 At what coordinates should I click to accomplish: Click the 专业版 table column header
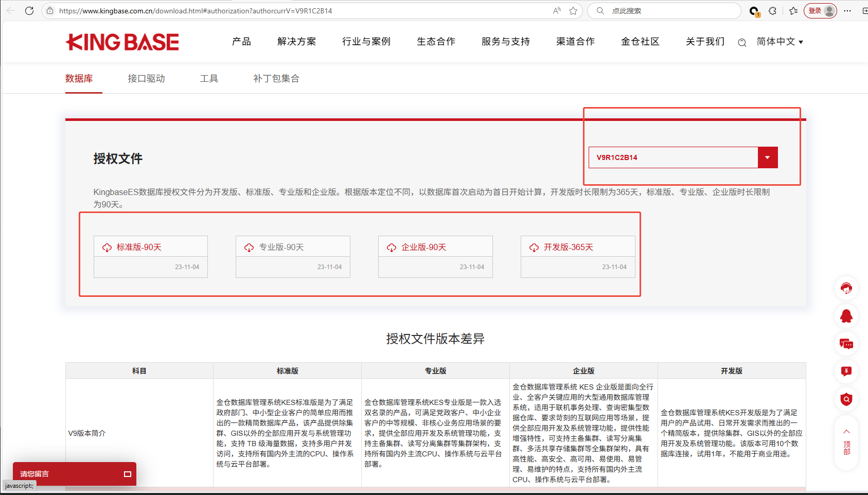436,371
